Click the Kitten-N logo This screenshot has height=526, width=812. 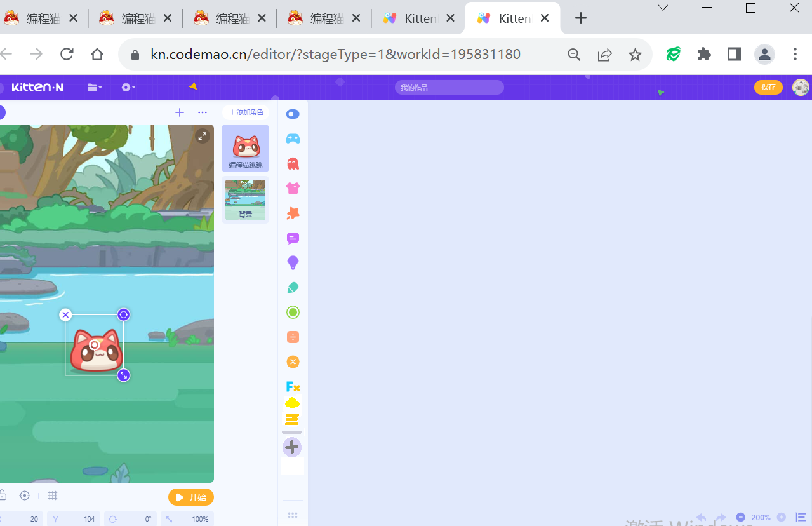tap(37, 87)
